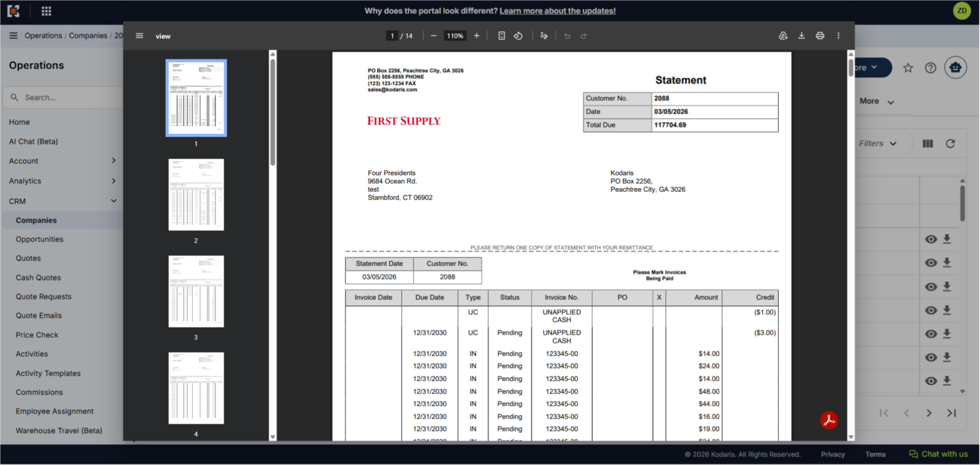
Task: Open the Terms footer link
Action: [875, 454]
